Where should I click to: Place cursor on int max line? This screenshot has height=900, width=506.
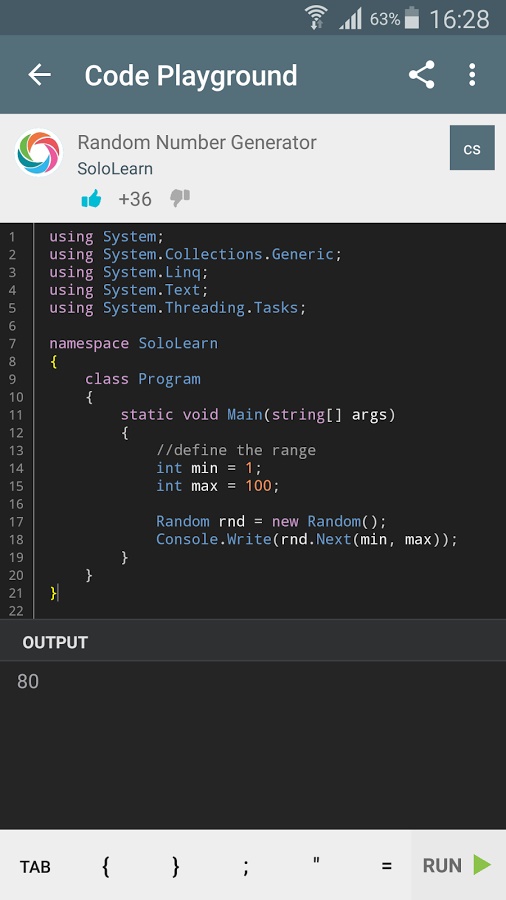[x=218, y=486]
